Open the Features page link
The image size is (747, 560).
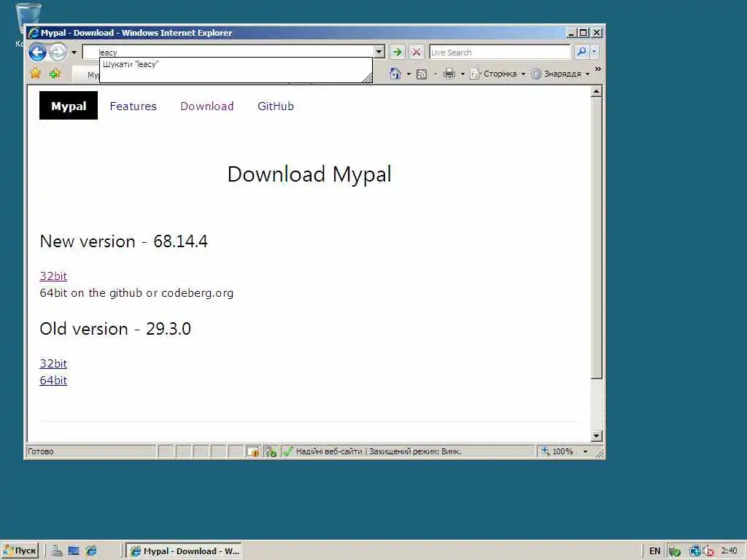[x=133, y=106]
